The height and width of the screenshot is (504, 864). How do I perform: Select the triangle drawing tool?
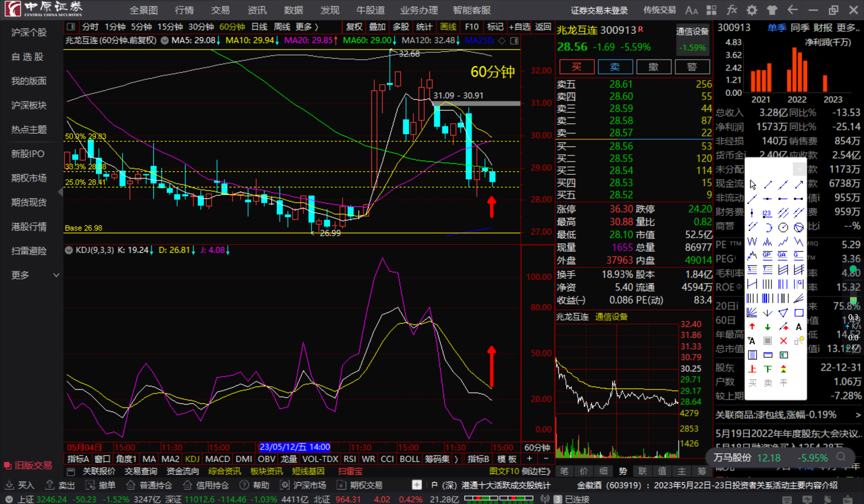[783, 312]
